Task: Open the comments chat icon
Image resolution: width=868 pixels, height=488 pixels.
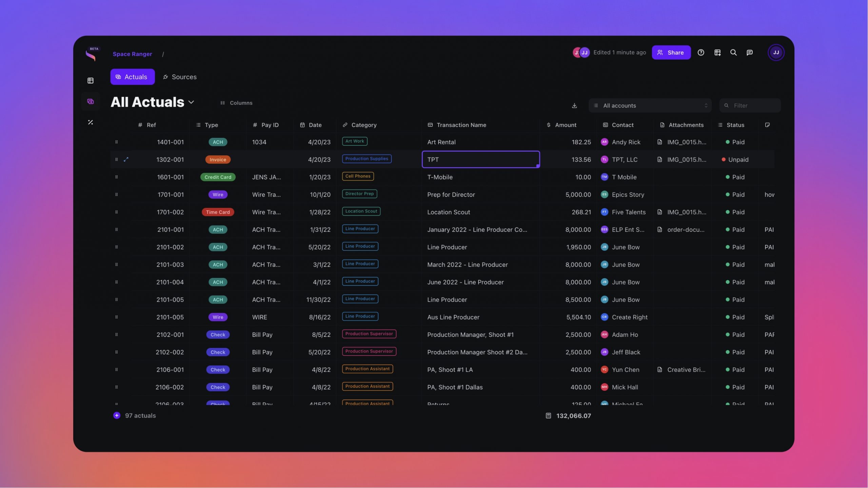Action: [x=749, y=53]
